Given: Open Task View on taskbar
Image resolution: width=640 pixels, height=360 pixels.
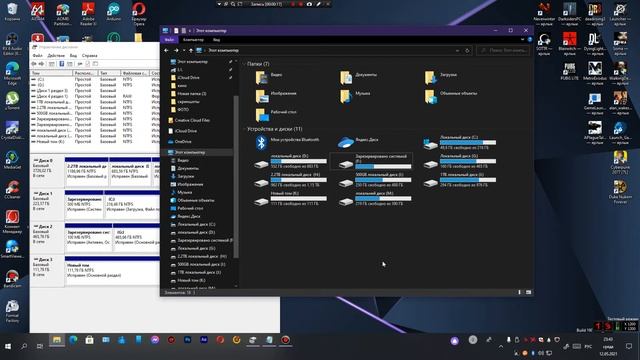Looking at the screenshot, I should pos(40,347).
